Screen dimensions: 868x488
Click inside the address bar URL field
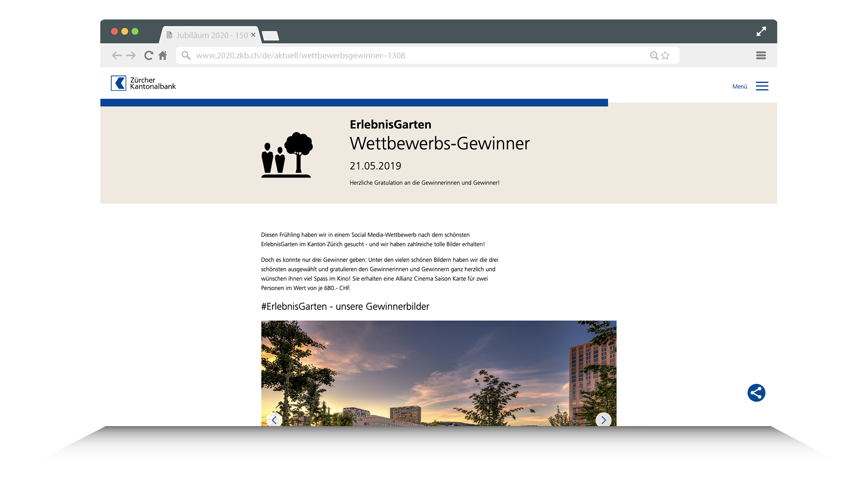coord(316,55)
